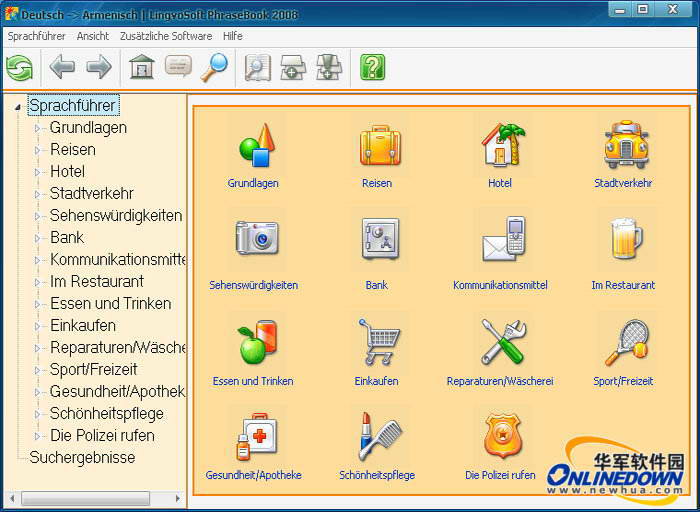Click the book with magnifier toolbar icon

(x=258, y=68)
